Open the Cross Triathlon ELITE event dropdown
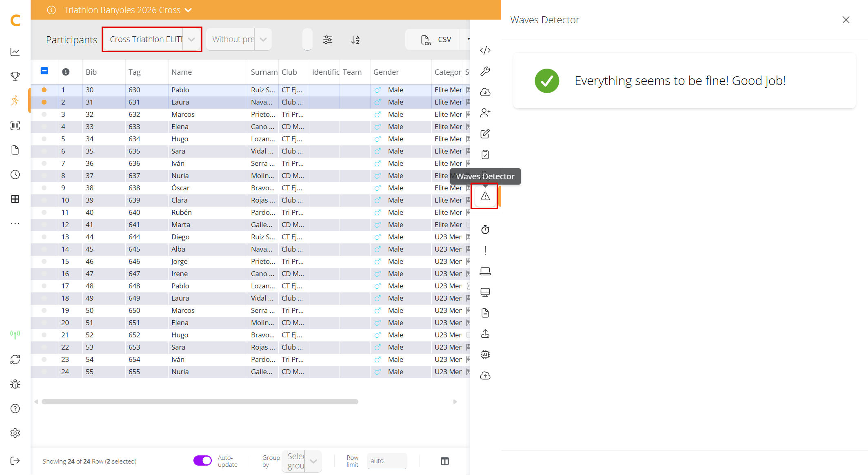 click(x=152, y=39)
